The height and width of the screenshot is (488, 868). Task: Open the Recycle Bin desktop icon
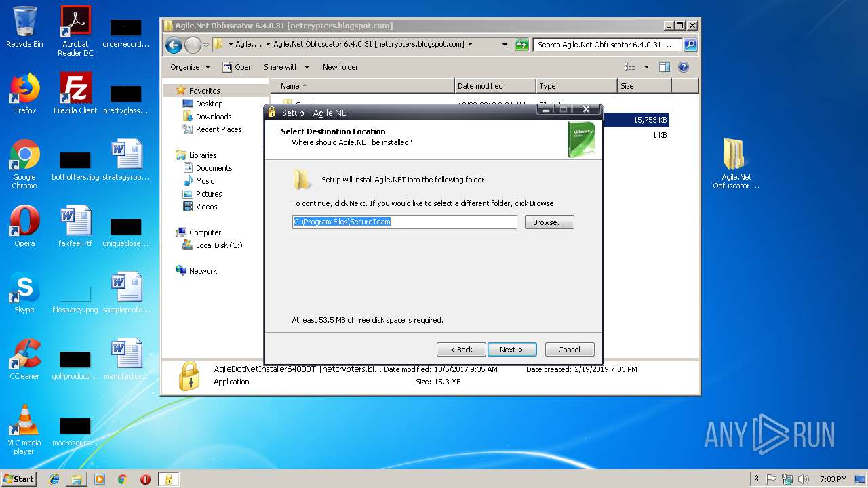(x=24, y=27)
